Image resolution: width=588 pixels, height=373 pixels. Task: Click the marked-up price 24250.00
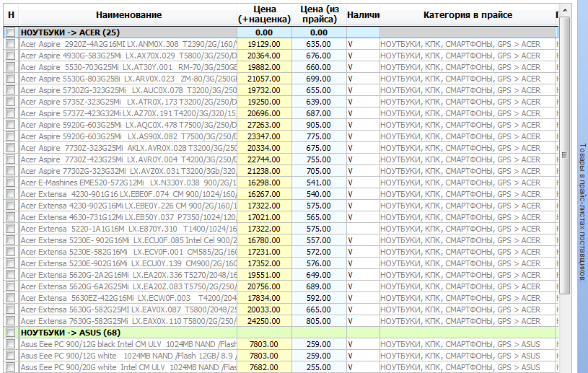click(x=264, y=321)
